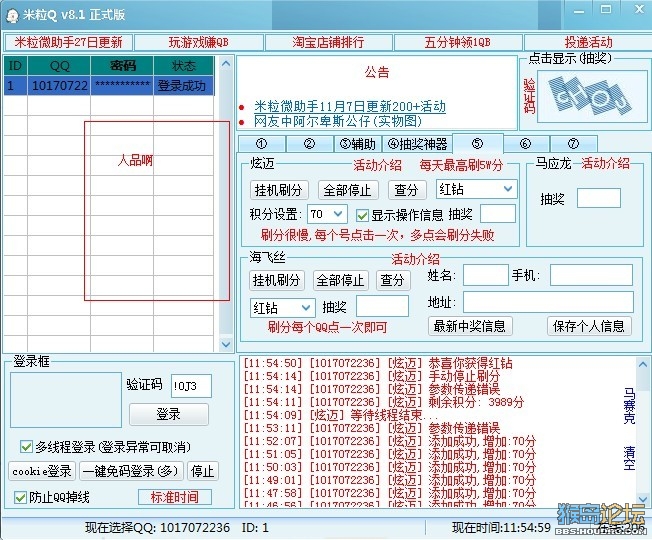652x540 pixels.
Task: Click 查分 in 炫迈 section
Action: coord(406,190)
